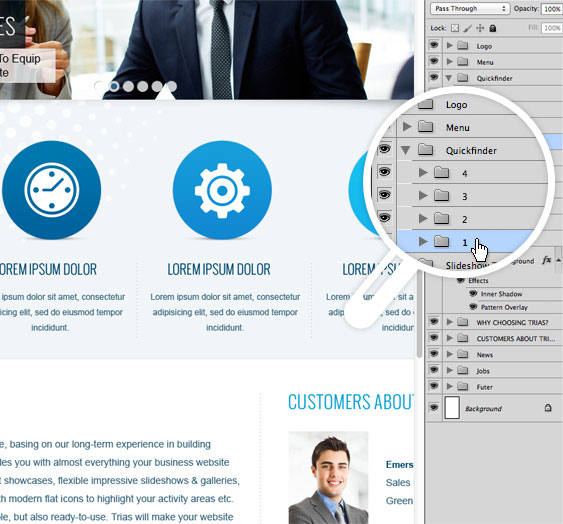This screenshot has height=524, width=563.
Task: Select the CUSTOMERS ABOUT TRI... layer name
Action: (x=516, y=339)
